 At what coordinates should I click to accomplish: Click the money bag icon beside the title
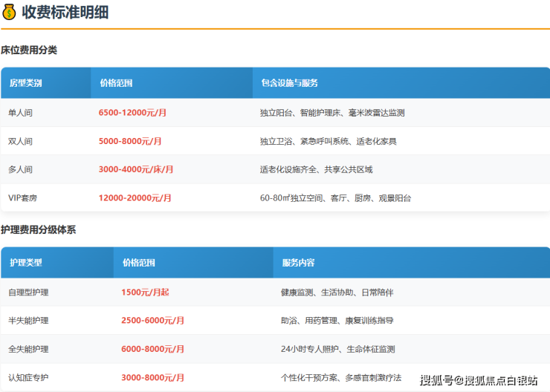[x=10, y=13]
